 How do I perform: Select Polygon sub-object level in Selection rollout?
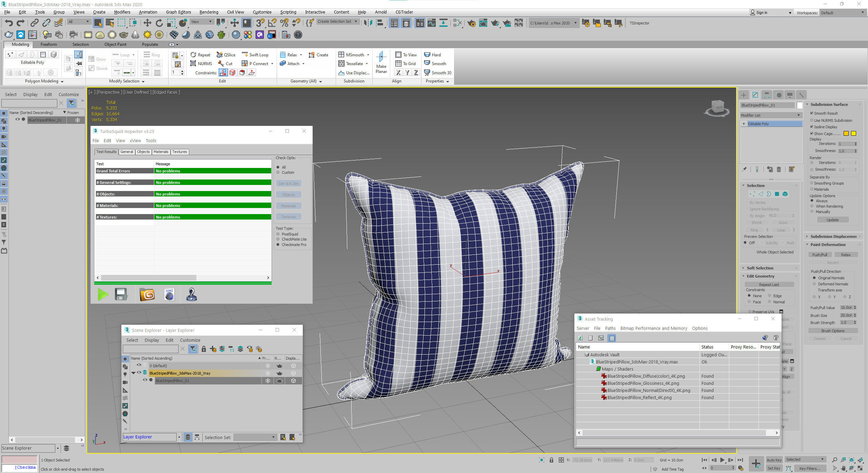click(777, 194)
